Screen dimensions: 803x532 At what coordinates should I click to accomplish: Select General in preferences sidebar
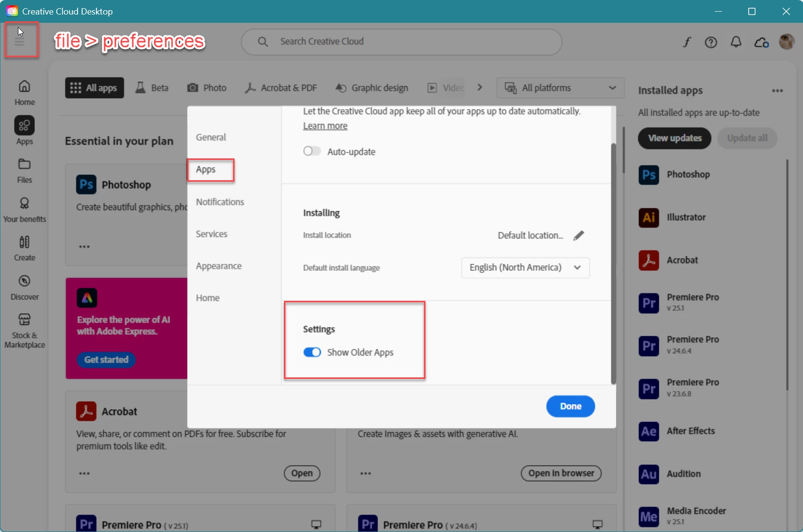tap(211, 137)
